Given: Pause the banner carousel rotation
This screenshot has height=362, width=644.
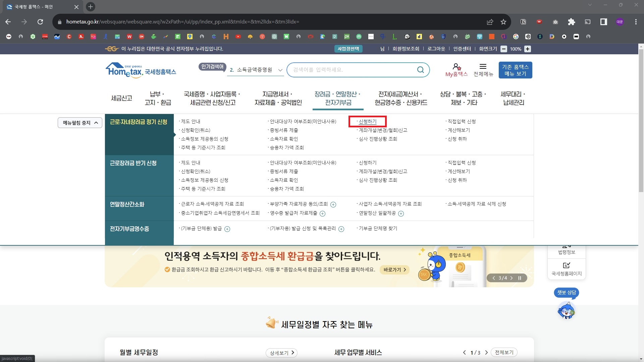Looking at the screenshot, I should pos(520,278).
